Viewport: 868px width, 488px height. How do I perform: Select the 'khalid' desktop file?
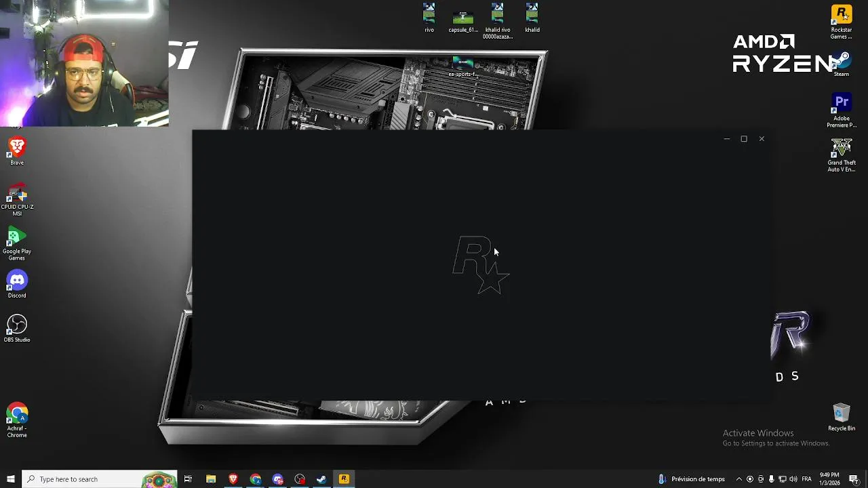pyautogui.click(x=532, y=18)
